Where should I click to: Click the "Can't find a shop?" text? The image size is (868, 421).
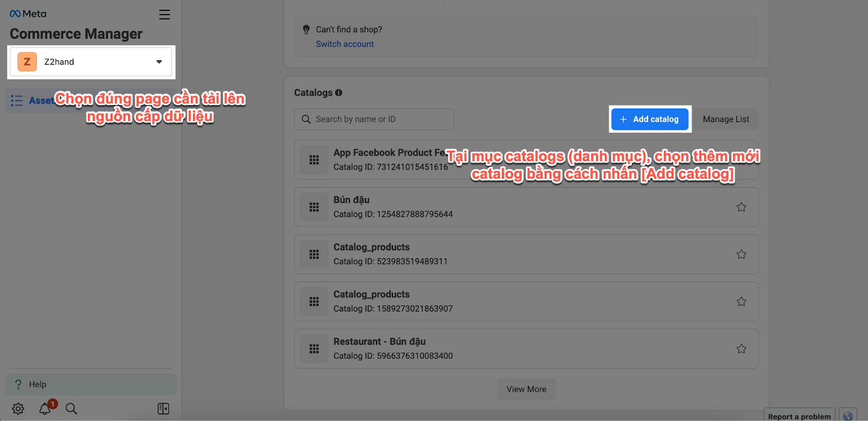(x=349, y=29)
